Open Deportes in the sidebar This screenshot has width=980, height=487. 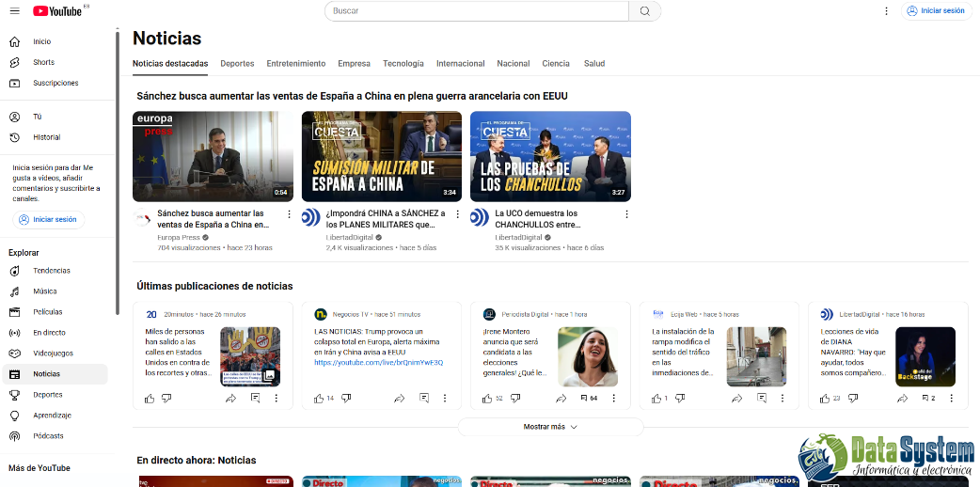click(x=54, y=394)
